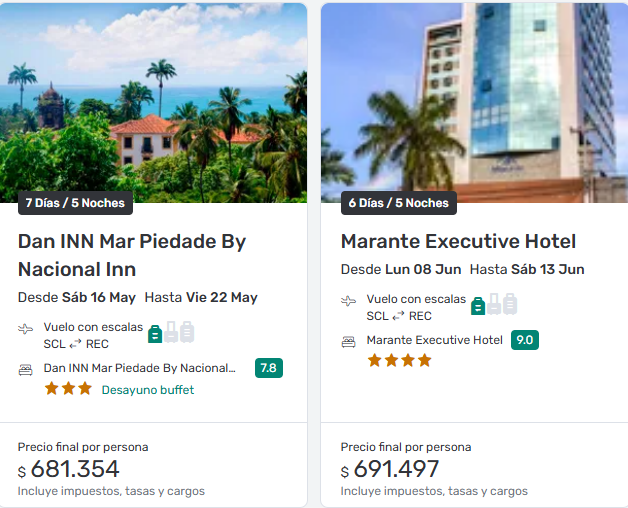The height and width of the screenshot is (508, 628).
Task: Click the airplane icon in the Marante card
Action: tap(349, 301)
